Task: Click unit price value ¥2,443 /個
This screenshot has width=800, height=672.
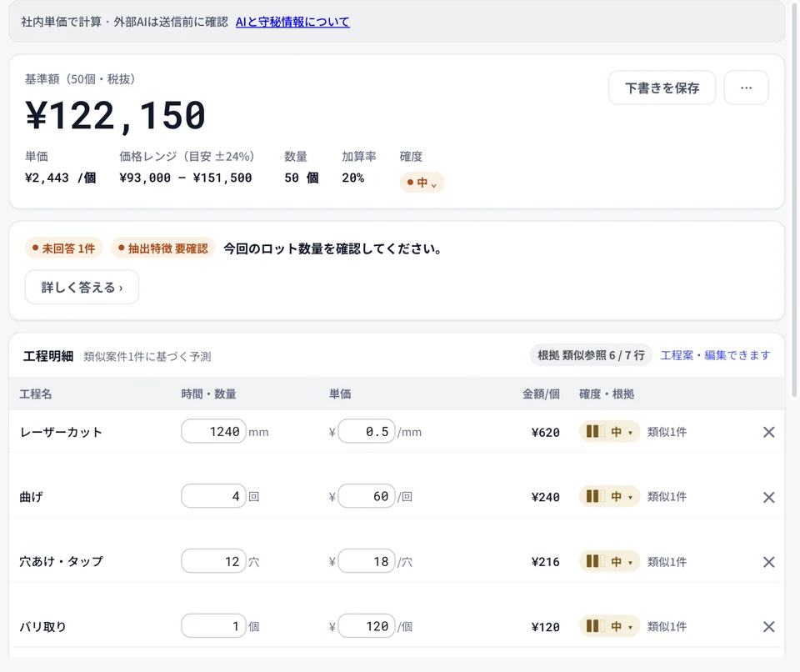Action: pos(60,178)
